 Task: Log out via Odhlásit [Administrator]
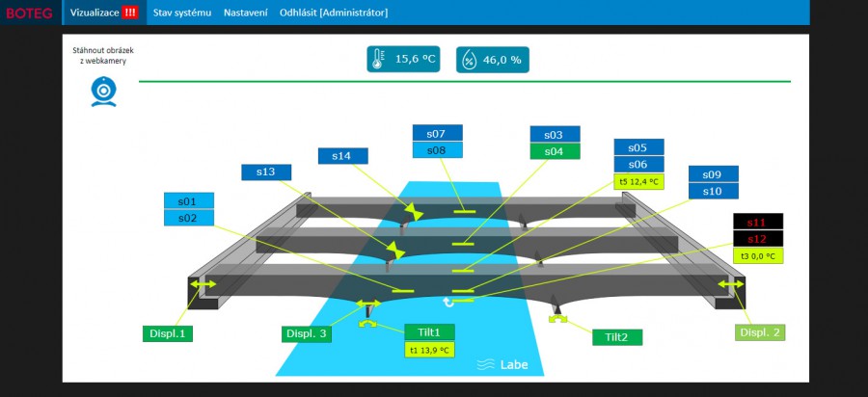(x=334, y=13)
